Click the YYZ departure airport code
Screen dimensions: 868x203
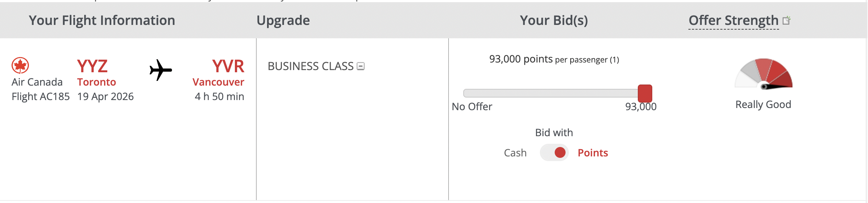pyautogui.click(x=93, y=66)
